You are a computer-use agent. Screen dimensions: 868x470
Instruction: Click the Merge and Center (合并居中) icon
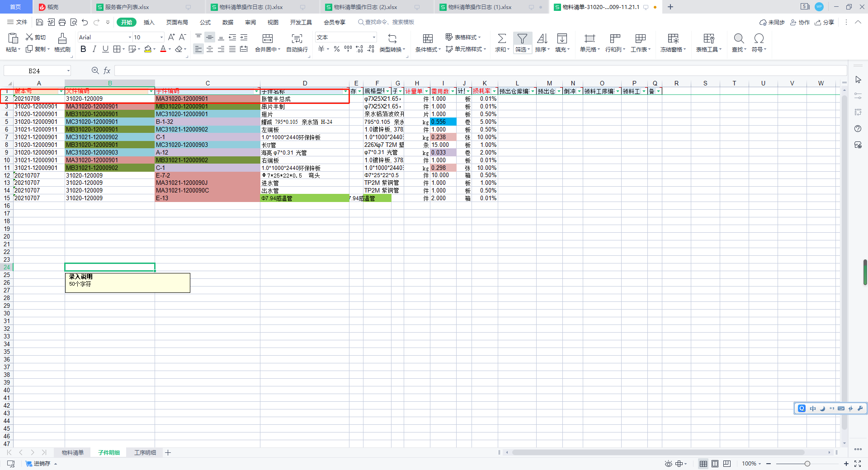click(x=268, y=38)
